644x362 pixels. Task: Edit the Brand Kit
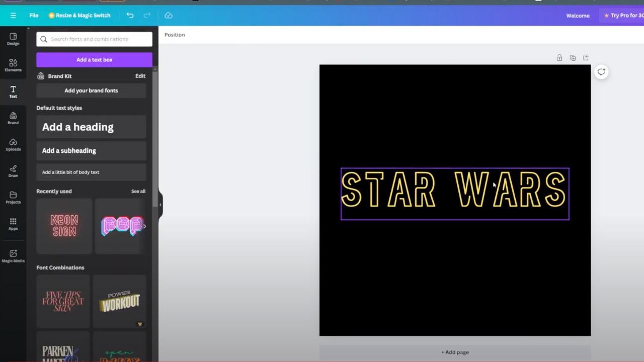pyautogui.click(x=140, y=76)
